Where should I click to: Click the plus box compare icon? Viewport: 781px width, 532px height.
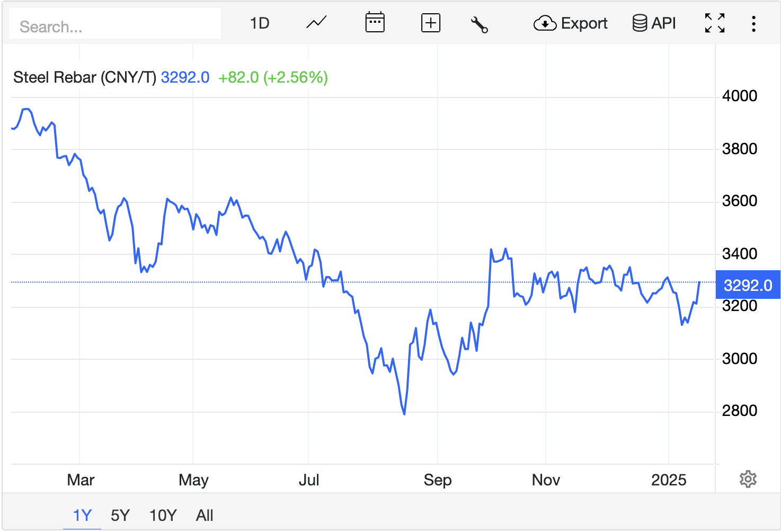tap(430, 23)
